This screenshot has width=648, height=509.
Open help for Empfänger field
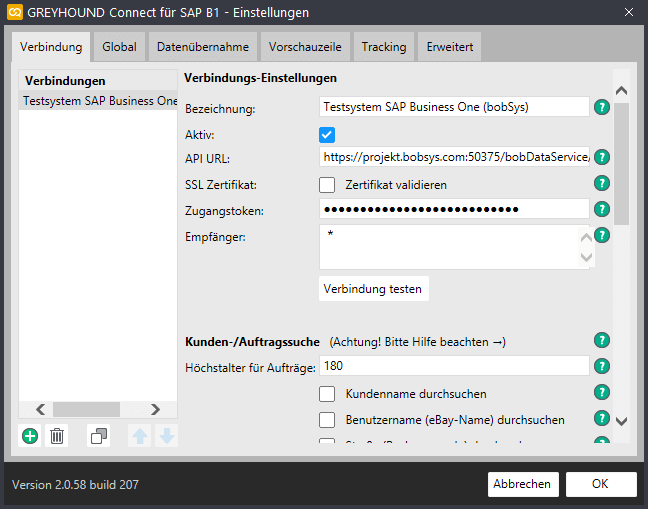tap(602, 235)
